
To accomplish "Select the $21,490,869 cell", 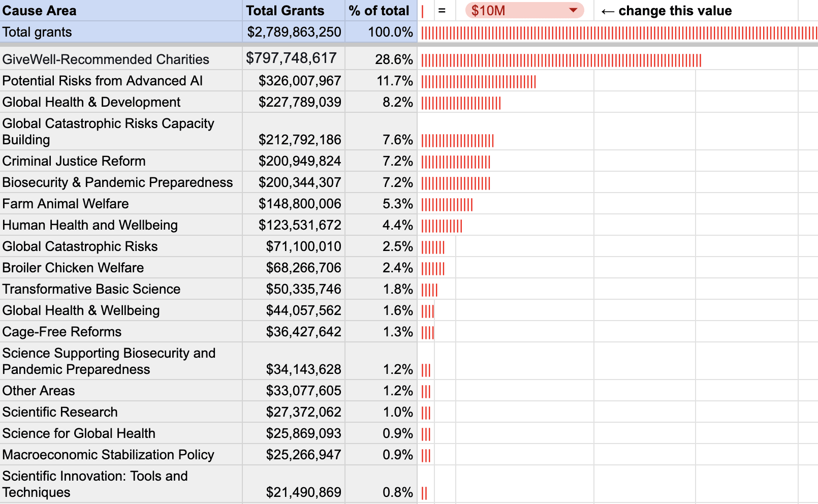I will [x=294, y=484].
